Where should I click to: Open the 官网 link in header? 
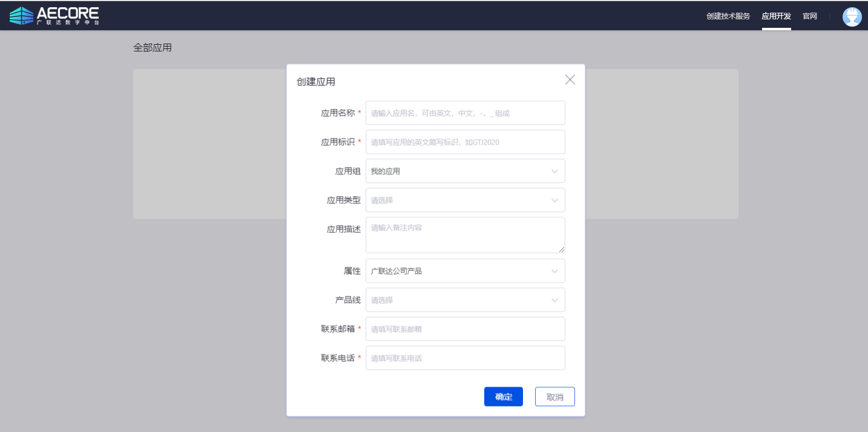click(809, 16)
